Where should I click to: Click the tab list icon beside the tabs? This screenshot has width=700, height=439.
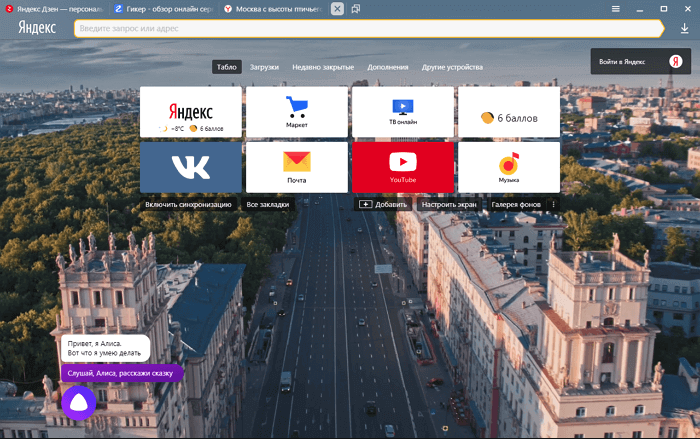coord(356,8)
